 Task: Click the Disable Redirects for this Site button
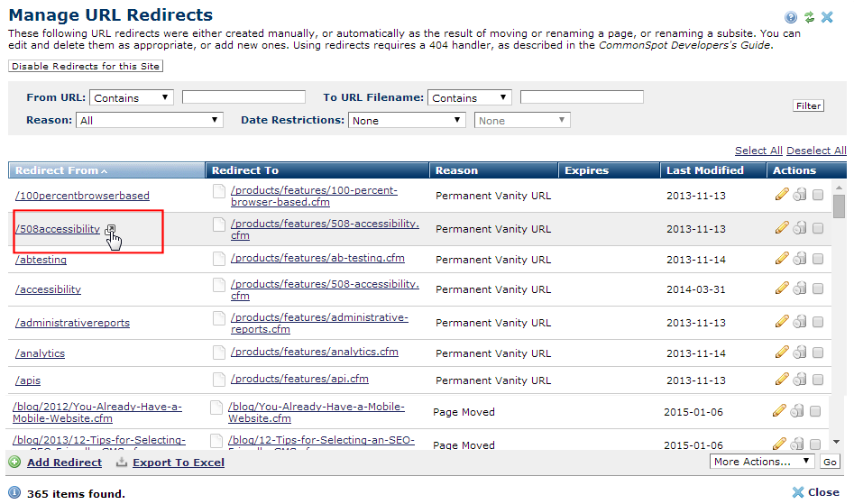click(86, 67)
